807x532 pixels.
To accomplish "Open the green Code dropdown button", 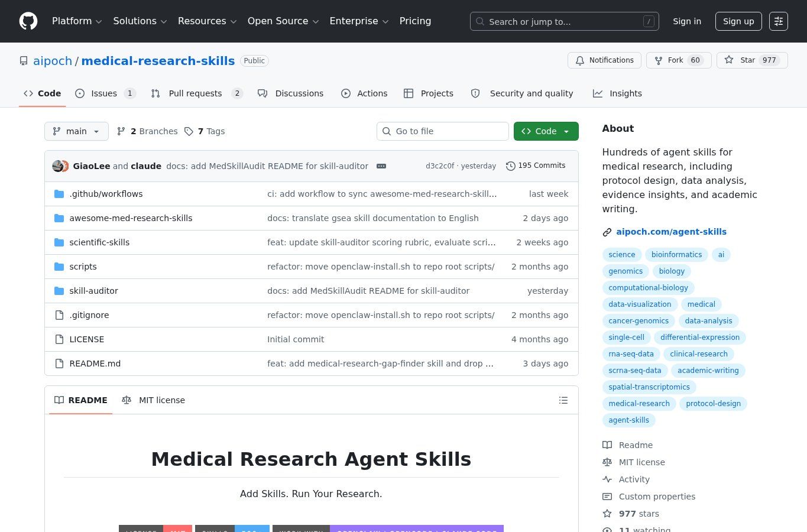I will click(x=546, y=131).
